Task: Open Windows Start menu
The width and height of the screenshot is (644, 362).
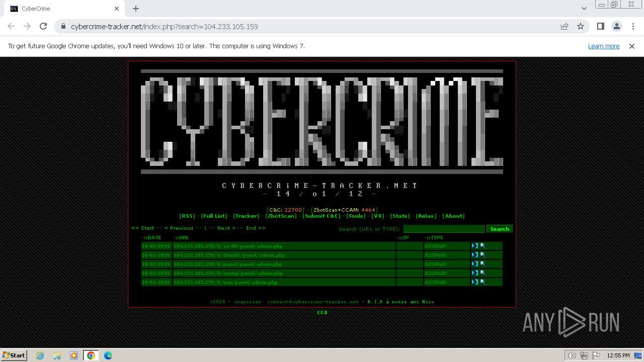Action: click(14, 355)
